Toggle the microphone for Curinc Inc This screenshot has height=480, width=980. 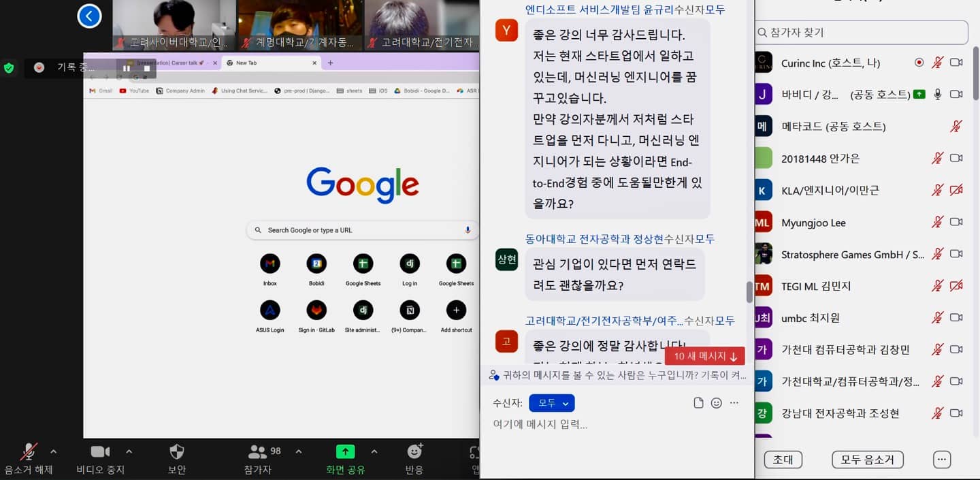(x=938, y=63)
